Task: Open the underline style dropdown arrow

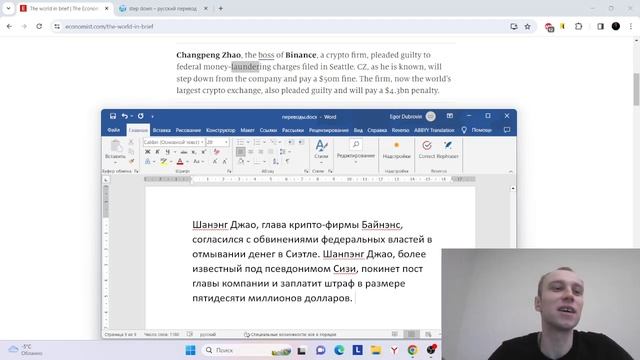Action: point(175,152)
